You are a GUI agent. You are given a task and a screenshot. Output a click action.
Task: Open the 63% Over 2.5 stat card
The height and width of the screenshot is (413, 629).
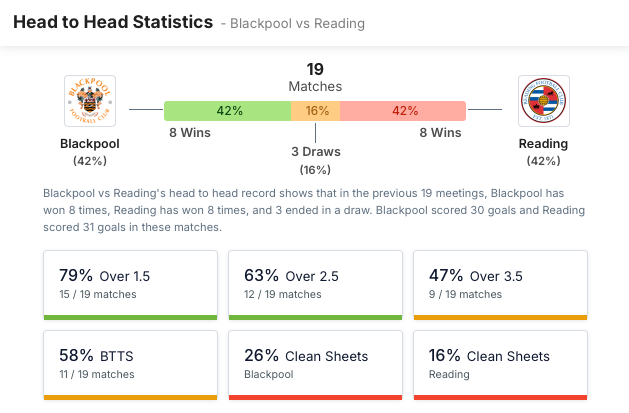(315, 284)
